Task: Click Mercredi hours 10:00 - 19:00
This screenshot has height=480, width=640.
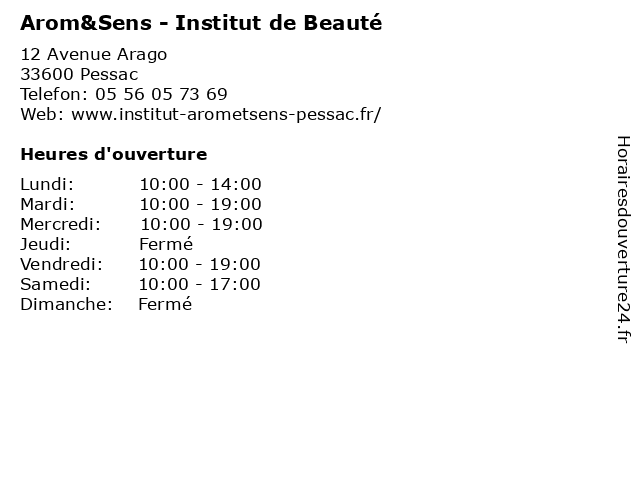Action: pyautogui.click(x=200, y=224)
